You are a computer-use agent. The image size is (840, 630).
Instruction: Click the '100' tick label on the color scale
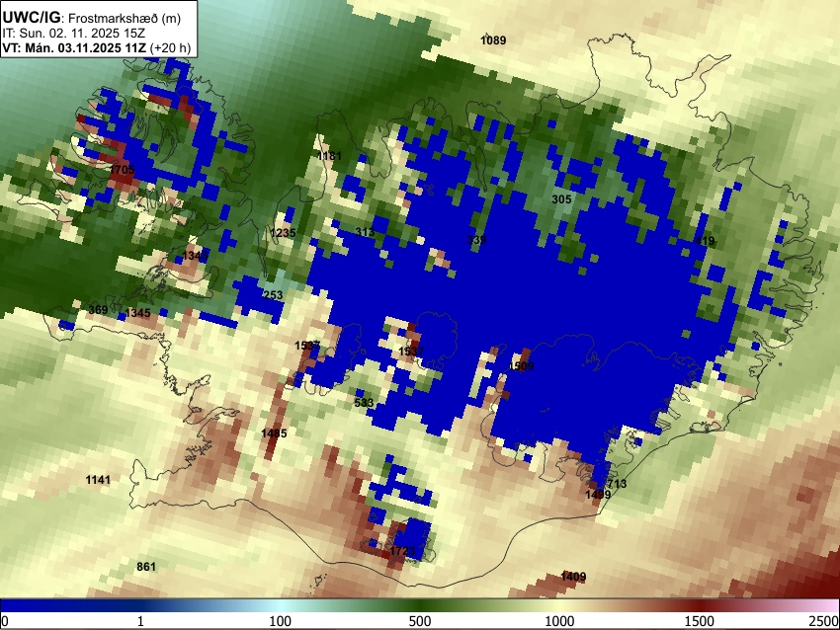281,621
